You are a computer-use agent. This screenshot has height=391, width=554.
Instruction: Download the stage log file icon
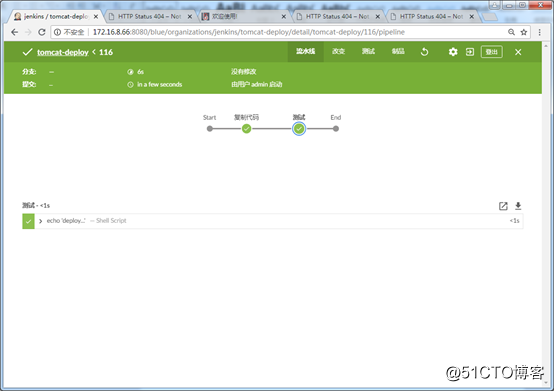518,206
